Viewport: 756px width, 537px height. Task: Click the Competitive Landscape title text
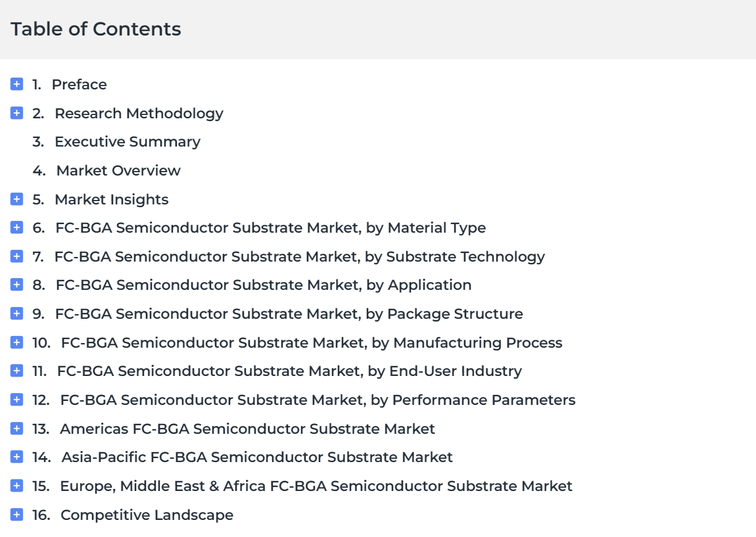click(x=147, y=515)
